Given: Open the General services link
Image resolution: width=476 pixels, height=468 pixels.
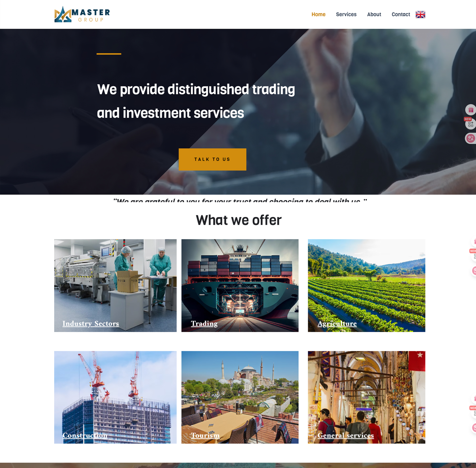Looking at the screenshot, I should point(346,435).
